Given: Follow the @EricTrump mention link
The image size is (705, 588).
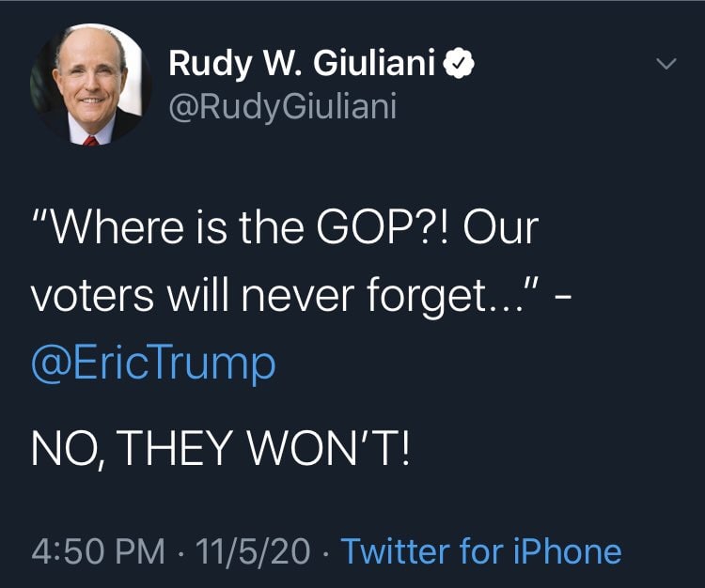Looking at the screenshot, I should pos(153,363).
